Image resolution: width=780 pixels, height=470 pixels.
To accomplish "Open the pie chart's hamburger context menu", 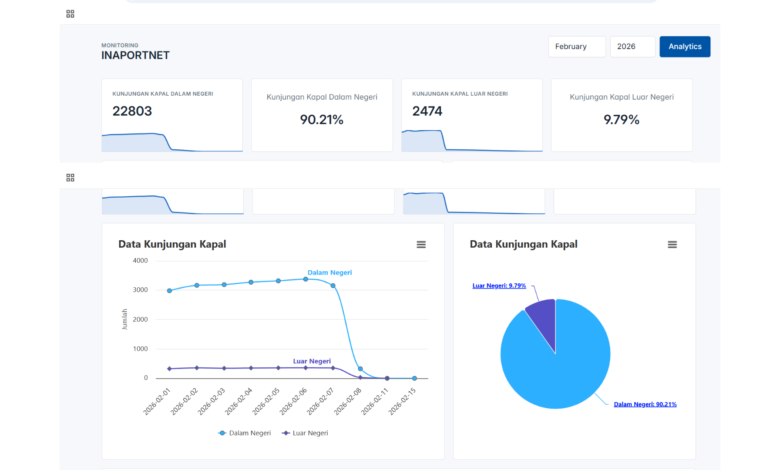I will [672, 244].
